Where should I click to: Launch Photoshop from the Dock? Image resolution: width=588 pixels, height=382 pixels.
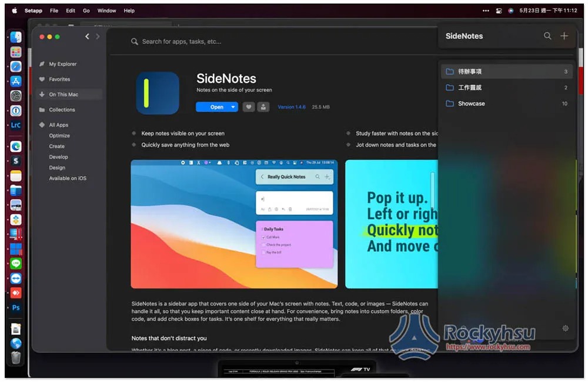click(x=15, y=307)
